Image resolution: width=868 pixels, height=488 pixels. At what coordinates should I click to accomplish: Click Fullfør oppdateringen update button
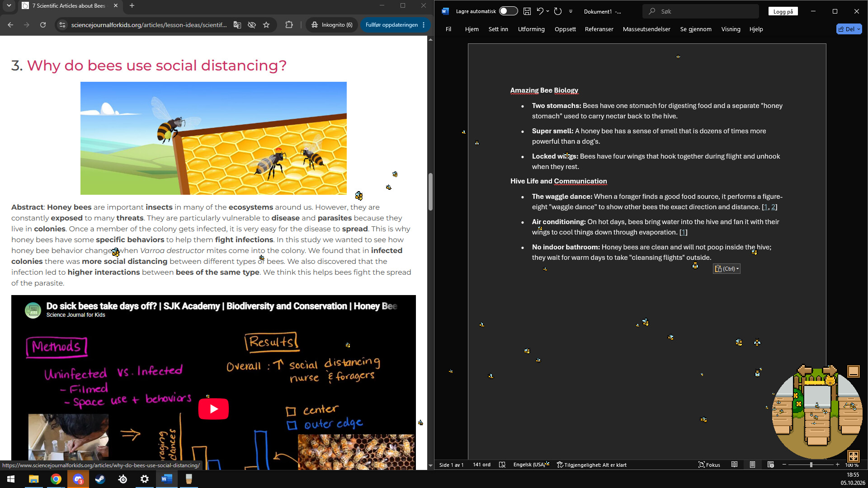395,25
